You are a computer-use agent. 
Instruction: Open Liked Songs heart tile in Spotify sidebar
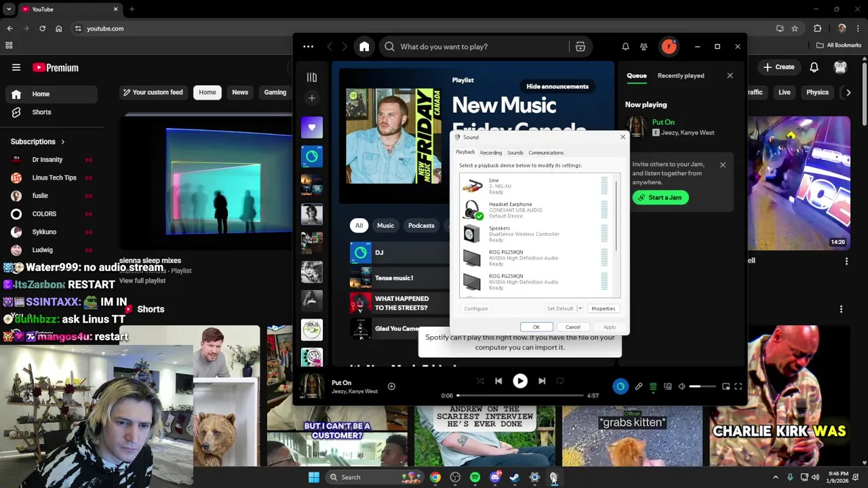pyautogui.click(x=312, y=127)
